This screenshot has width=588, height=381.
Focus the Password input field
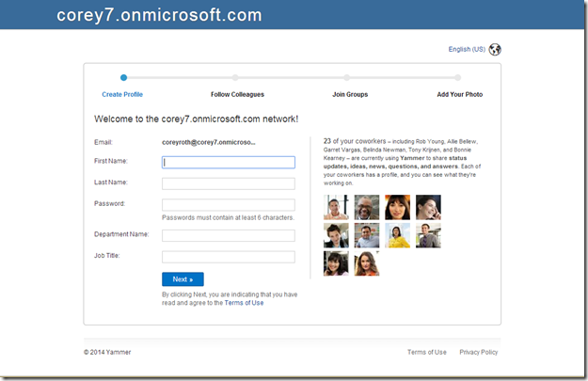229,205
